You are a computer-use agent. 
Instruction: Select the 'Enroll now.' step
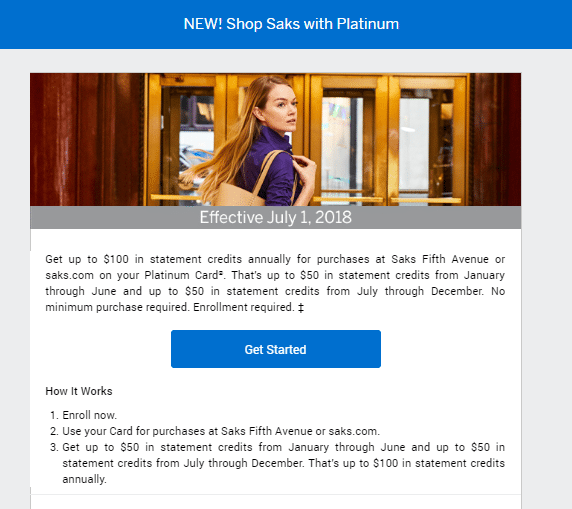click(89, 415)
